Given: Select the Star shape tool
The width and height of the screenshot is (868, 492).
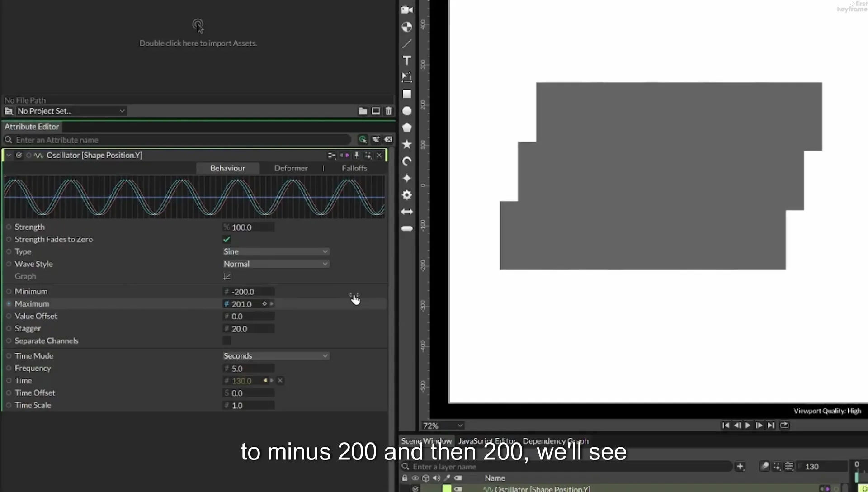Looking at the screenshot, I should pyautogui.click(x=407, y=144).
